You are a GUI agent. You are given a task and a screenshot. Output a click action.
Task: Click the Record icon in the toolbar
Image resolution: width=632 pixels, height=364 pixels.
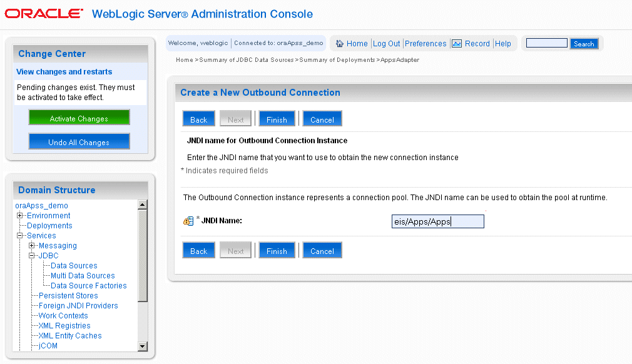click(457, 44)
